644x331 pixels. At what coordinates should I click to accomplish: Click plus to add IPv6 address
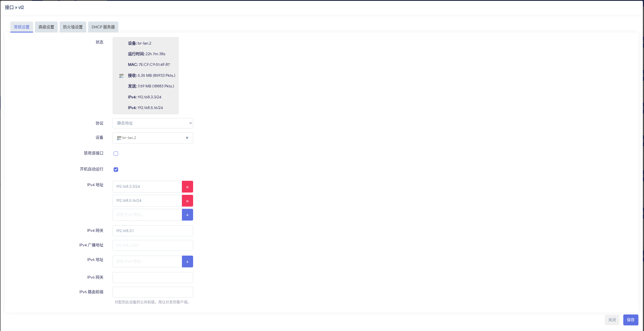[x=187, y=261]
